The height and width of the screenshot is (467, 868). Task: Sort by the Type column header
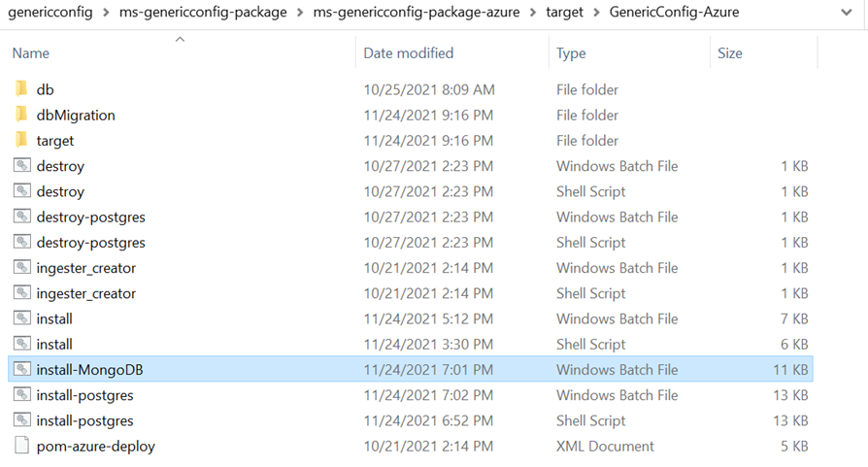pyautogui.click(x=571, y=53)
